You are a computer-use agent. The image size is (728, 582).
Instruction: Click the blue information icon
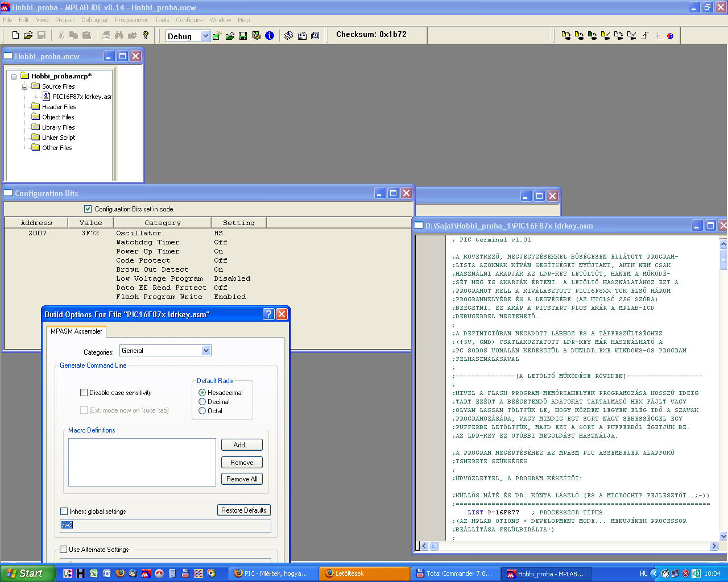click(x=270, y=36)
